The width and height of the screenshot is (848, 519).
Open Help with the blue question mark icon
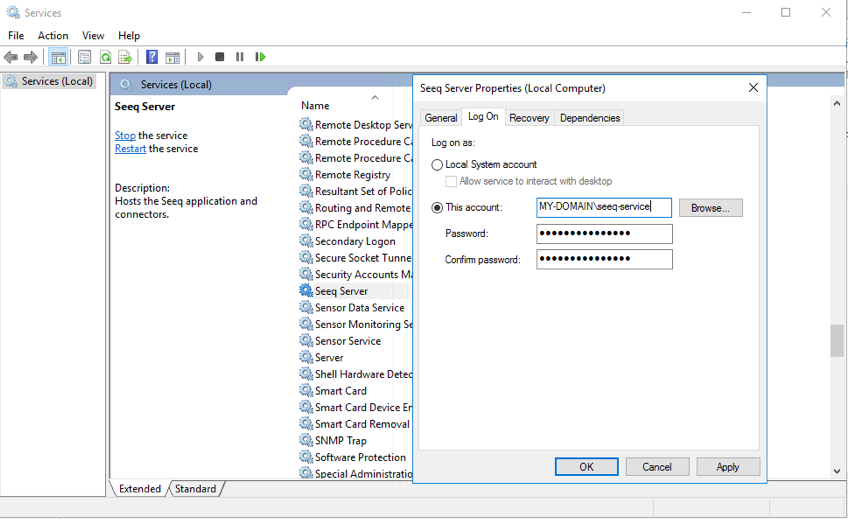pyautogui.click(x=152, y=57)
